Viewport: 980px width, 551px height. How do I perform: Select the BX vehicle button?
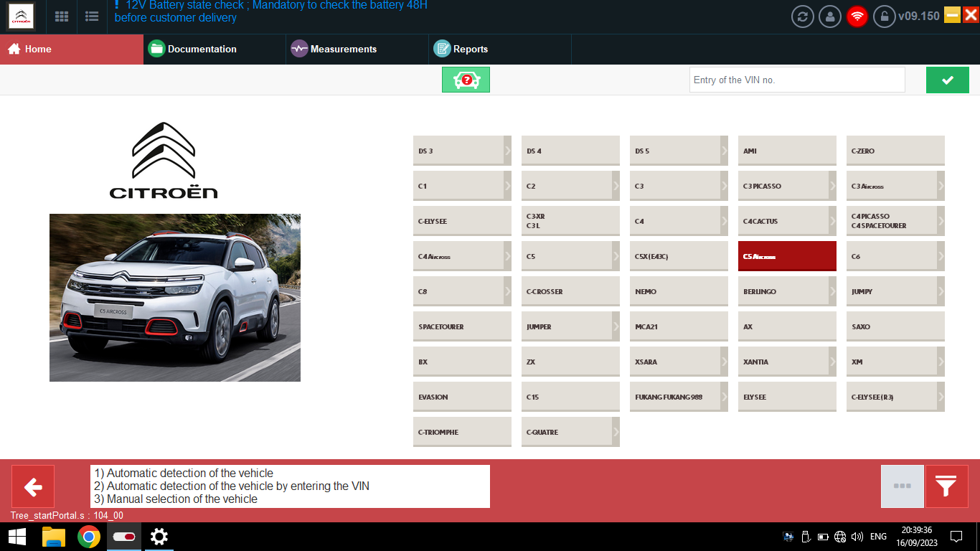(462, 362)
